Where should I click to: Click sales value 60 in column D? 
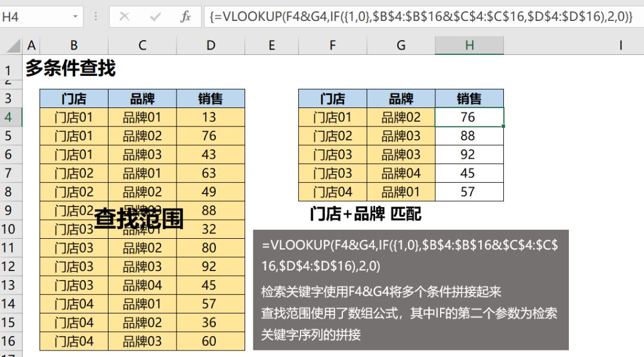pos(210,341)
